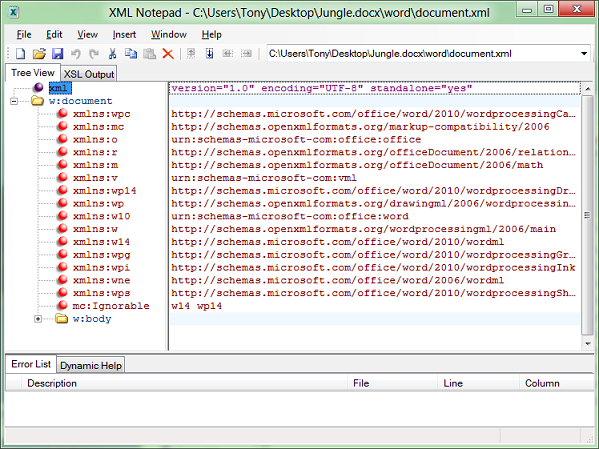Select the w:document node label

(81, 101)
